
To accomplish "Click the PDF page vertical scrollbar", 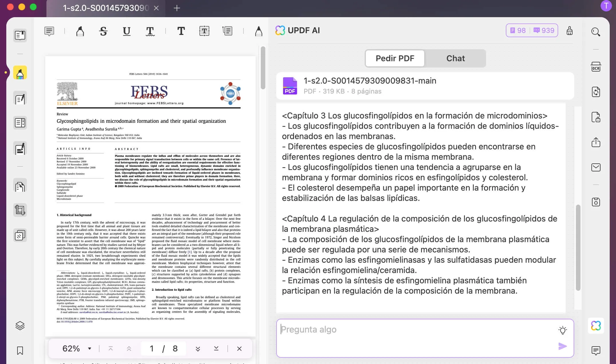I will point(263,68).
